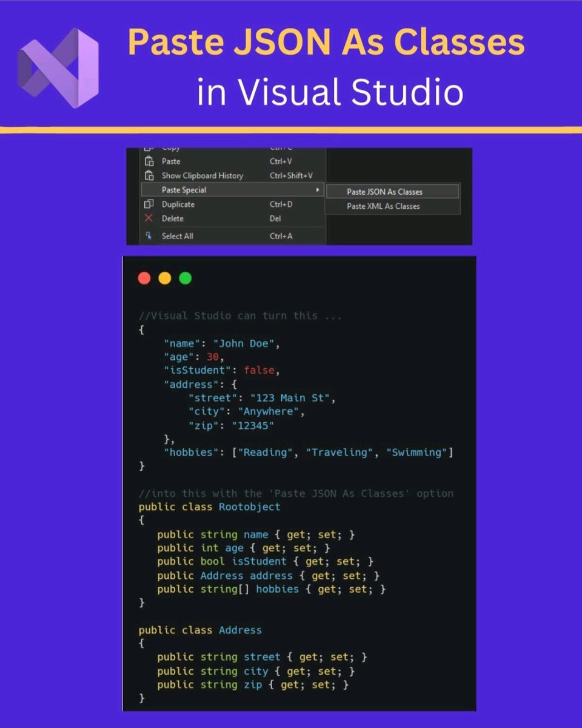The image size is (582, 728).
Task: Click the 'public class Address' declaration
Action: click(x=200, y=630)
